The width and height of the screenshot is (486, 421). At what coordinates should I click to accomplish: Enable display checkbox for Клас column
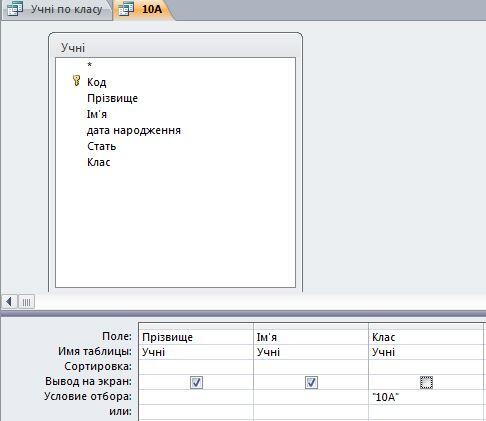click(x=426, y=382)
